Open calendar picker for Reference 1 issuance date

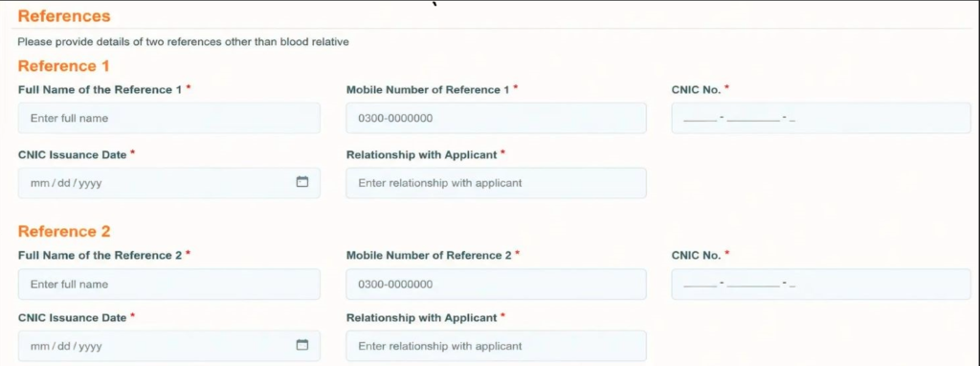coord(301,182)
